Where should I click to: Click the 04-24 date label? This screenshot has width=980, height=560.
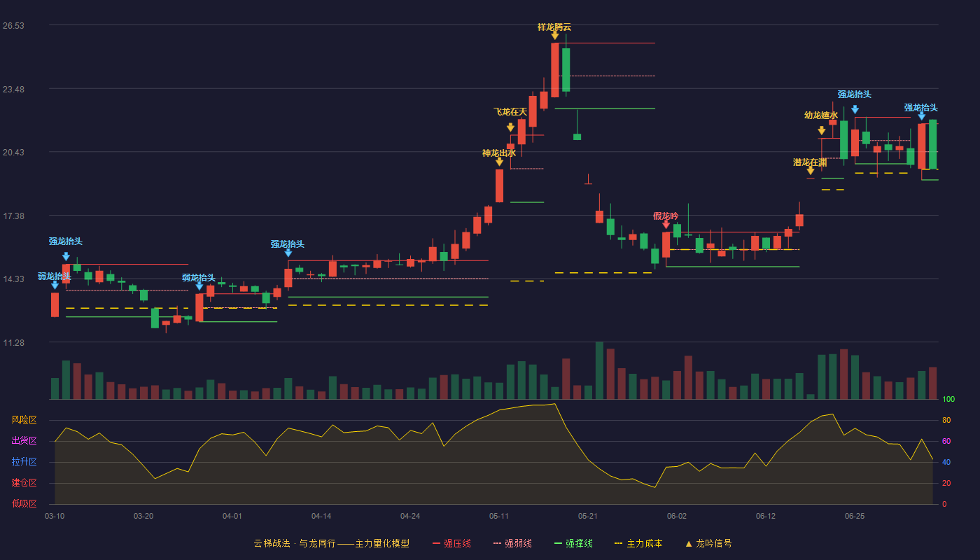pyautogui.click(x=410, y=516)
